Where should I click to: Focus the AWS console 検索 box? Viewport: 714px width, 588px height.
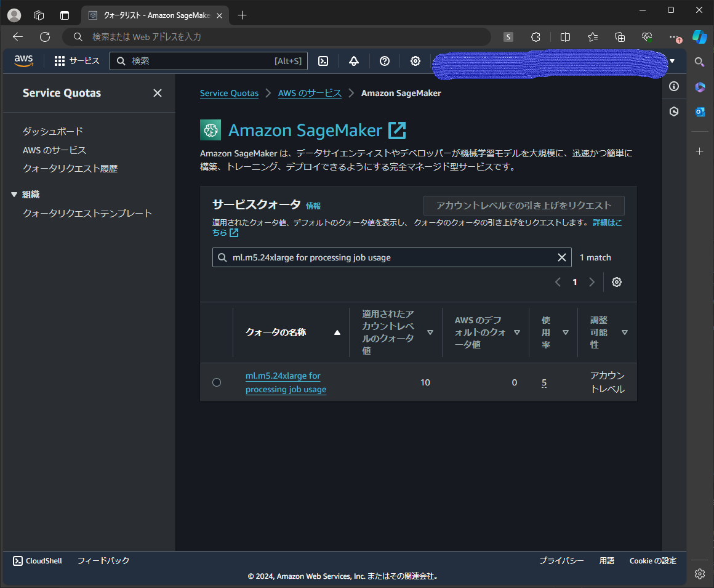point(209,61)
